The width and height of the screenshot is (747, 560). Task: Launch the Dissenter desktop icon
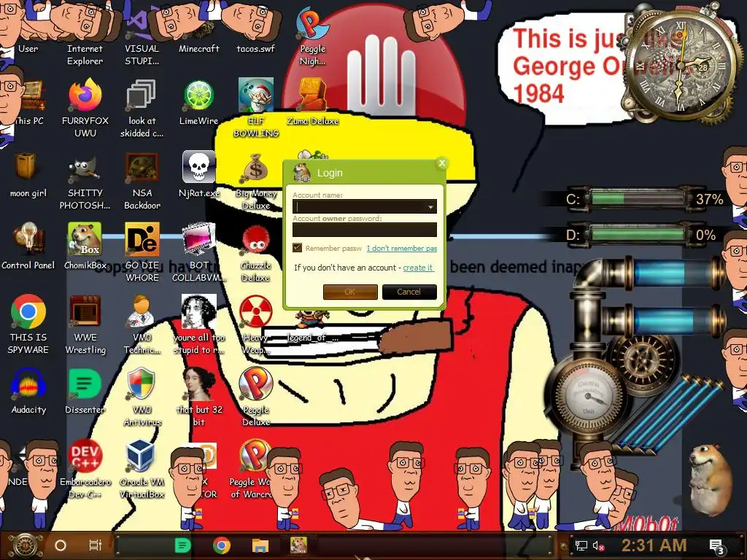tap(85, 392)
